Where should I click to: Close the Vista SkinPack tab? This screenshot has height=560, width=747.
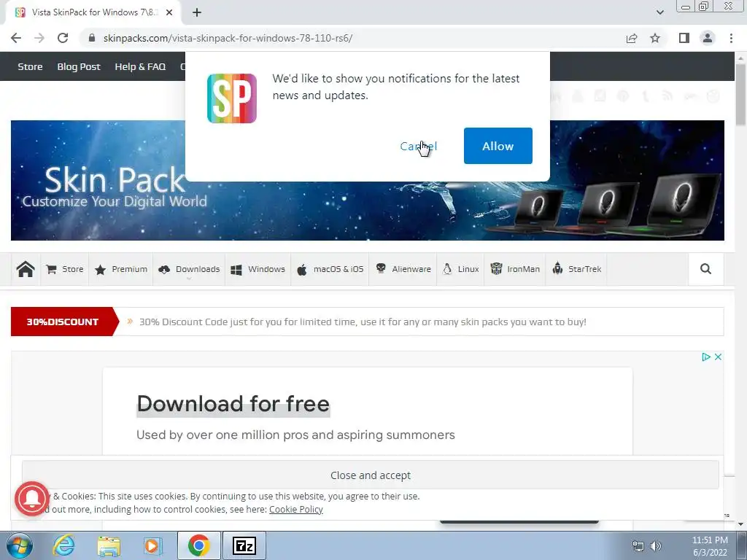169,12
